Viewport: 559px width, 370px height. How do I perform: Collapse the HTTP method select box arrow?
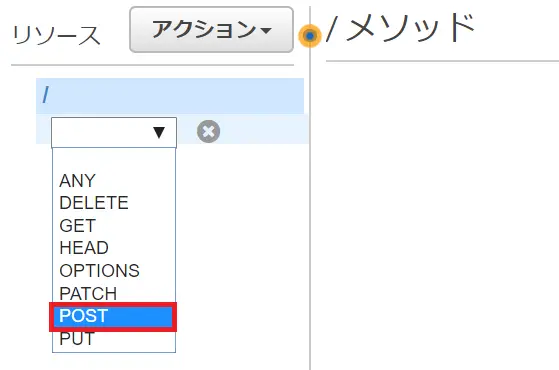pyautogui.click(x=159, y=132)
